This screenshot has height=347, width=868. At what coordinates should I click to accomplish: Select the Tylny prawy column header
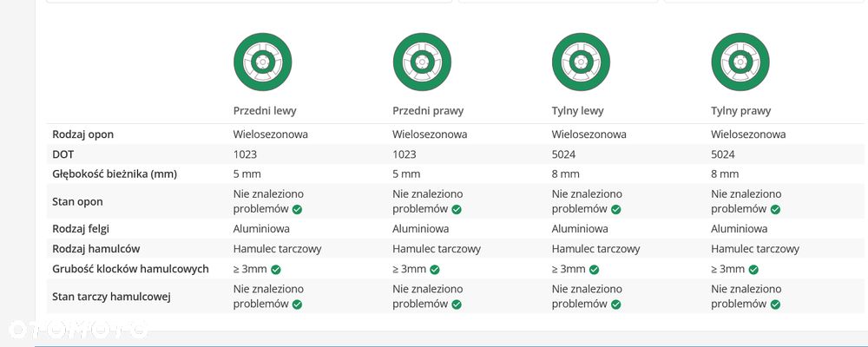(740, 111)
